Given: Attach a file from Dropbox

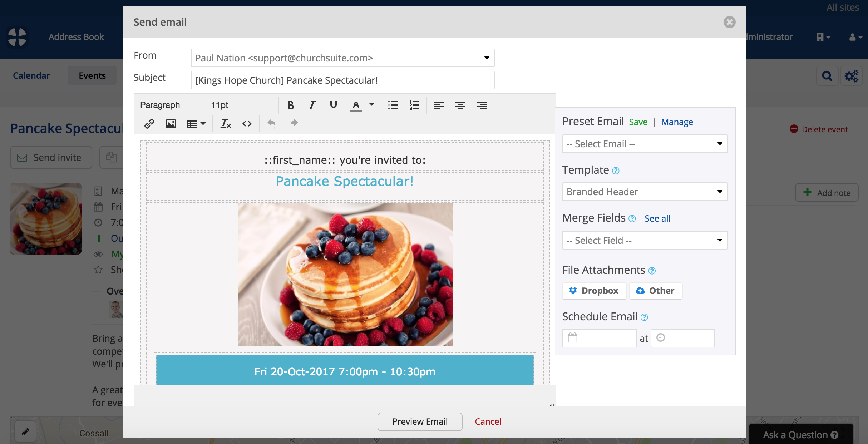Looking at the screenshot, I should point(594,291).
